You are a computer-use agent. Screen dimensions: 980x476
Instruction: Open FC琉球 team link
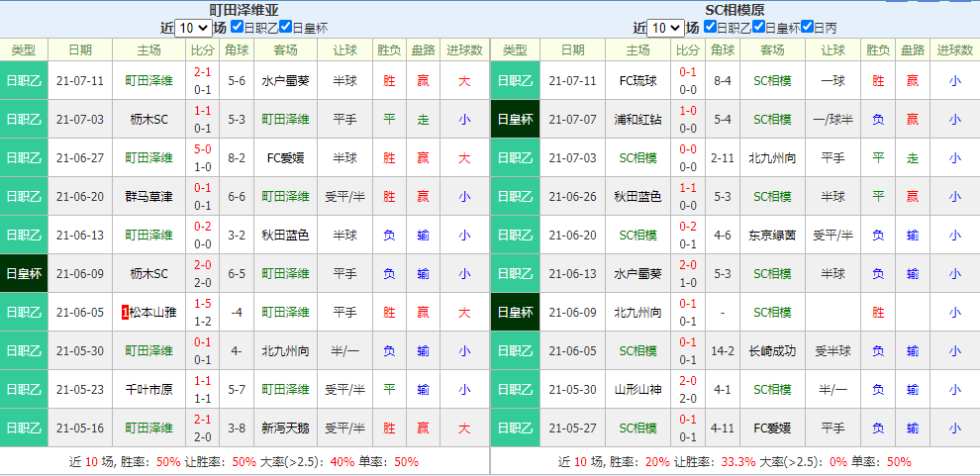[x=637, y=80]
